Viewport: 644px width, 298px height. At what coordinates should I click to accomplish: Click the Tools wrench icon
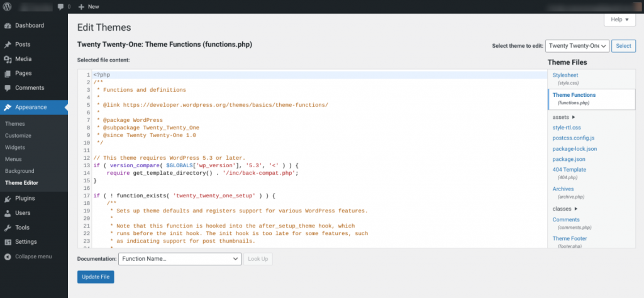pos(8,228)
